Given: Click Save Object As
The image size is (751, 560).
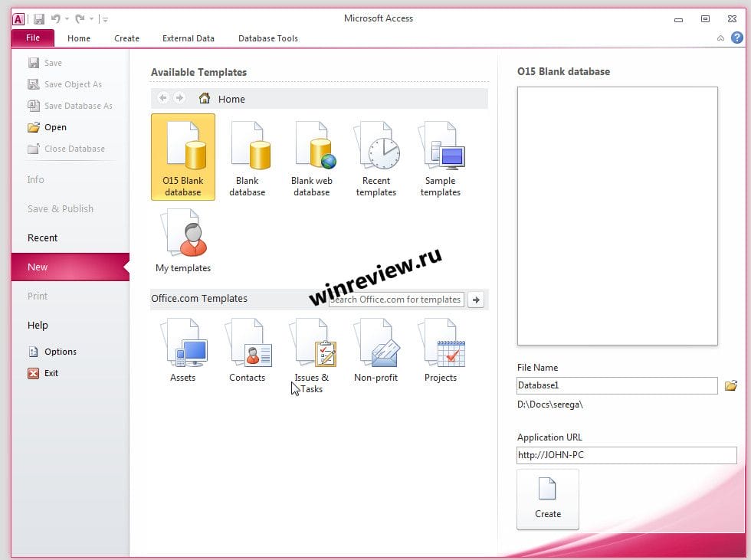Looking at the screenshot, I should (65, 84).
